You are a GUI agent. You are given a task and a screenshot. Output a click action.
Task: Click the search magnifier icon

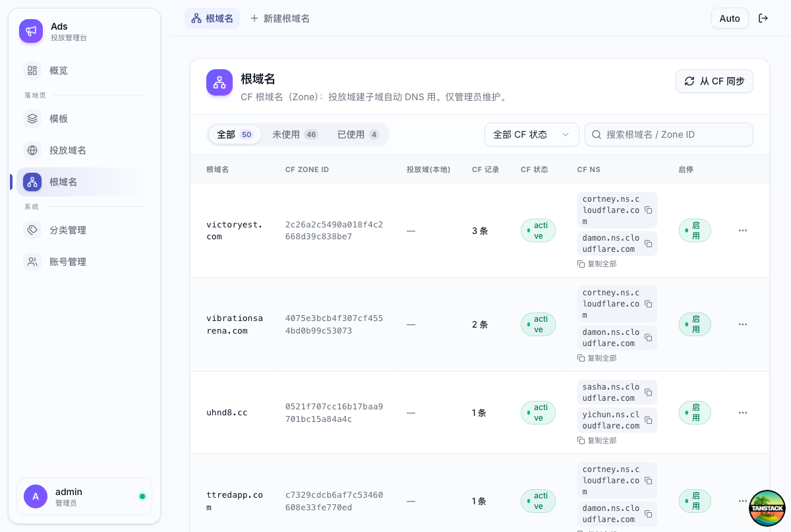(x=597, y=134)
